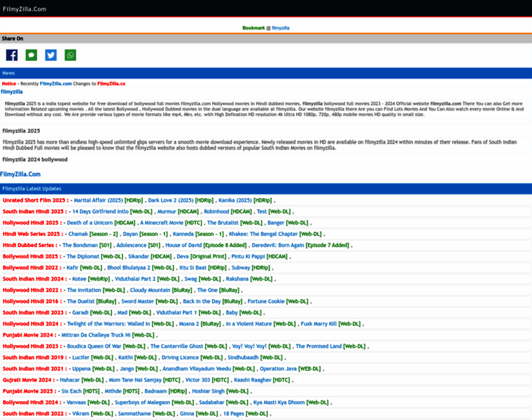The width and height of the screenshot is (532, 420).
Task: Open Bhool Bhulaiyaa 2 movie
Action: (x=129, y=267)
